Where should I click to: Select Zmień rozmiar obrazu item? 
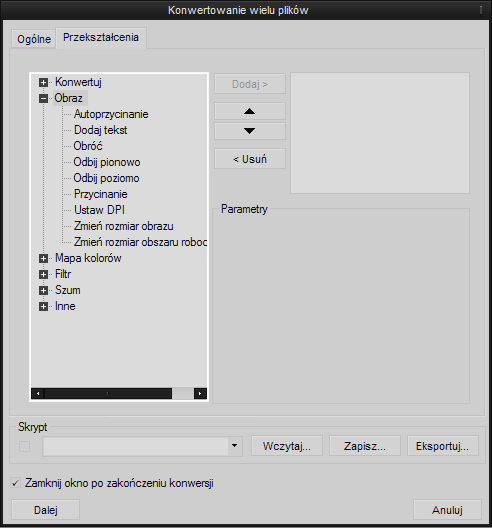(x=124, y=226)
